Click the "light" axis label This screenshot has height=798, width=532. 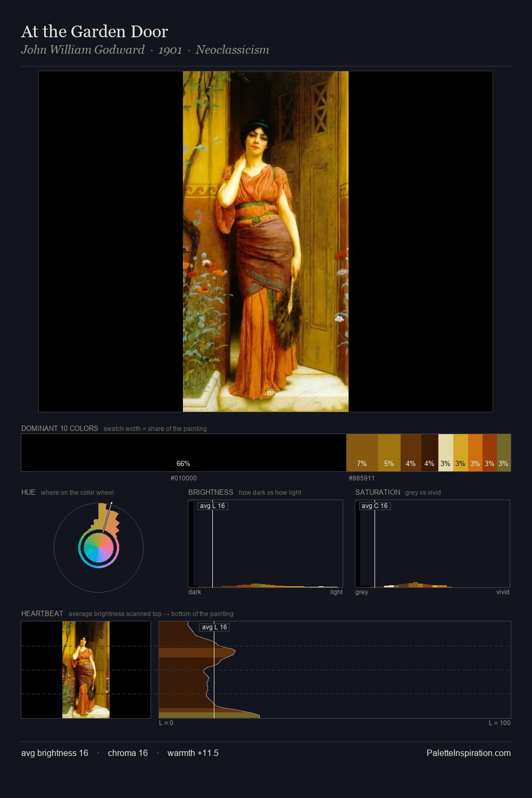[x=337, y=592]
